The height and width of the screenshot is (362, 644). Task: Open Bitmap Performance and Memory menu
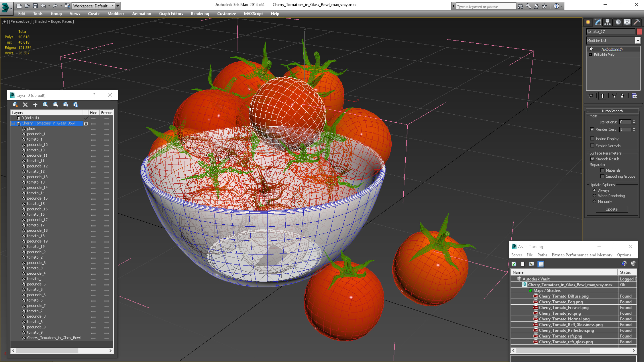[582, 255]
